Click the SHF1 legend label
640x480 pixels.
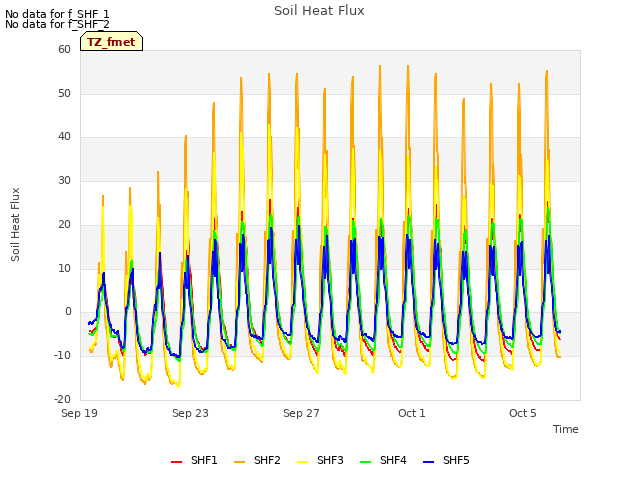pyautogui.click(x=204, y=460)
